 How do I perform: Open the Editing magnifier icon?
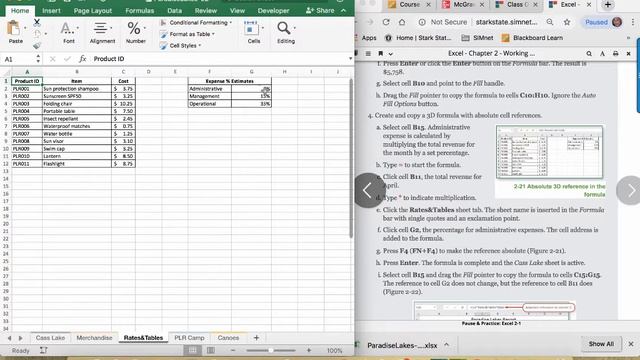point(283,28)
